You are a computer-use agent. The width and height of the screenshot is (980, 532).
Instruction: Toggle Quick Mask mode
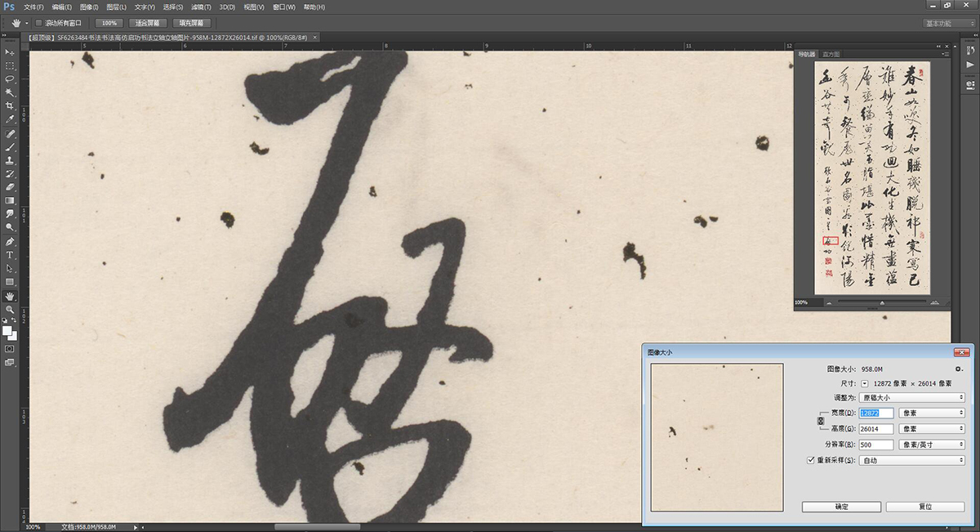click(10, 348)
